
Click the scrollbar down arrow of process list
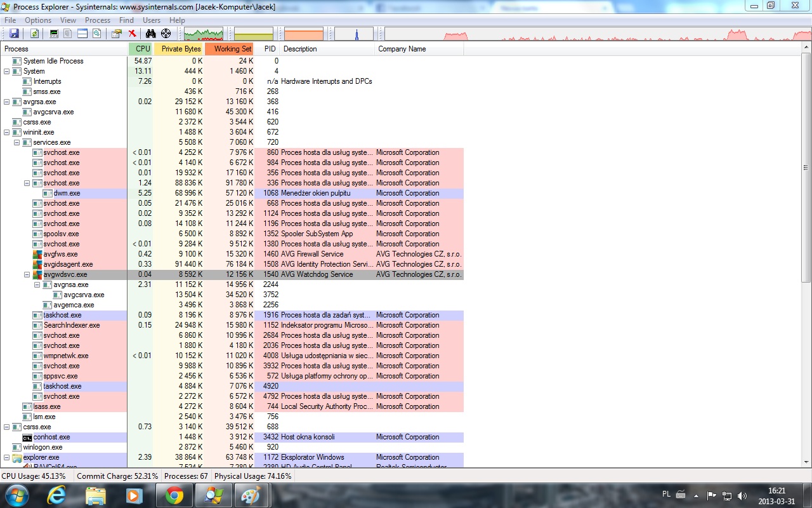(806, 463)
